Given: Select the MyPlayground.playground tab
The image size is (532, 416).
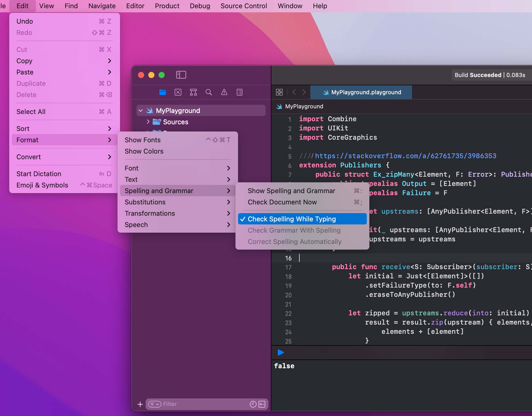Looking at the screenshot, I should click(x=361, y=92).
